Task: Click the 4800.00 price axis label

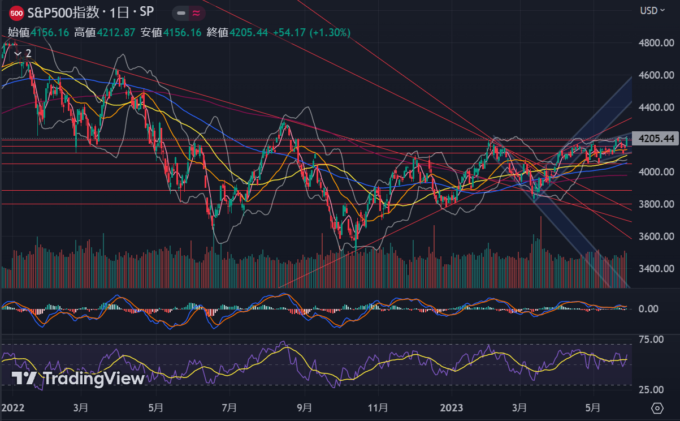Action: point(656,43)
